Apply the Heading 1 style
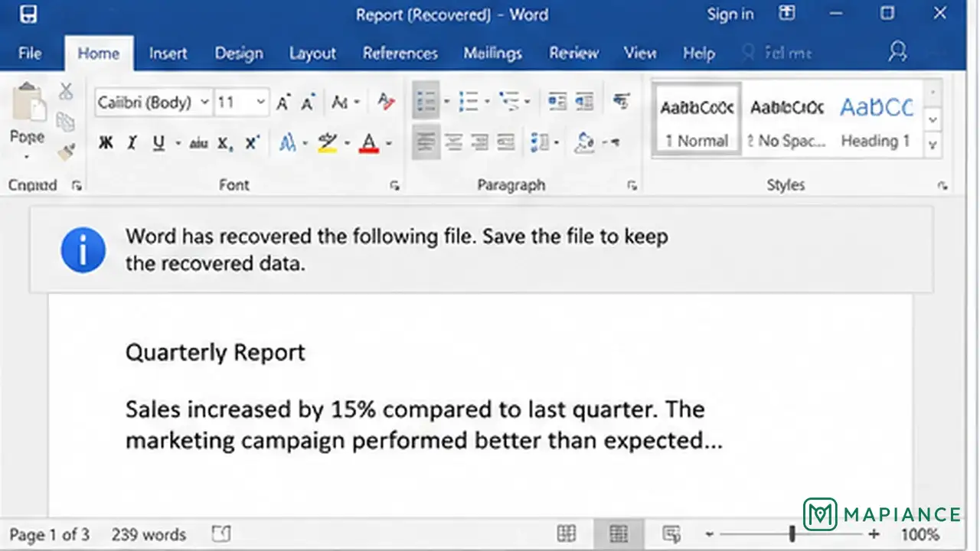 [876, 121]
